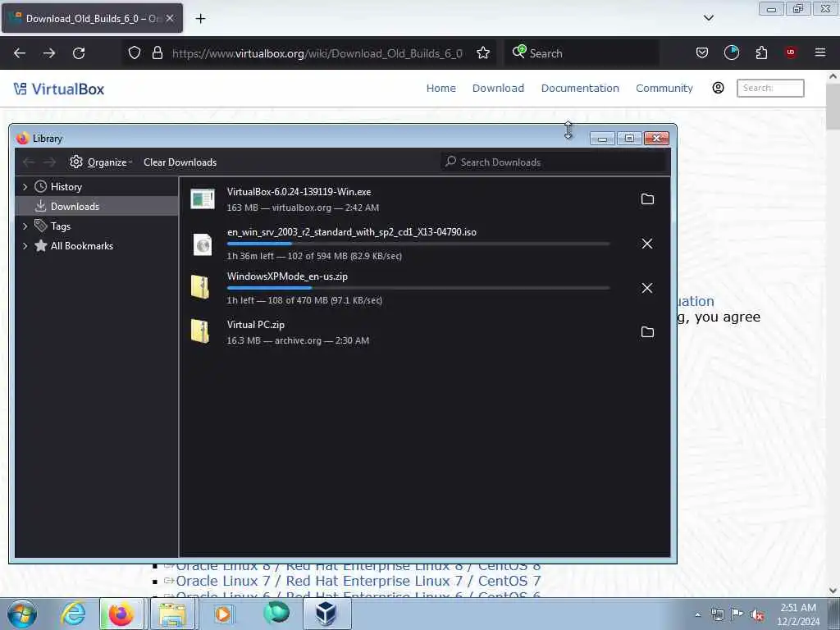Open the Firefox hamburger menu
This screenshot has height=630, width=840.
click(819, 52)
